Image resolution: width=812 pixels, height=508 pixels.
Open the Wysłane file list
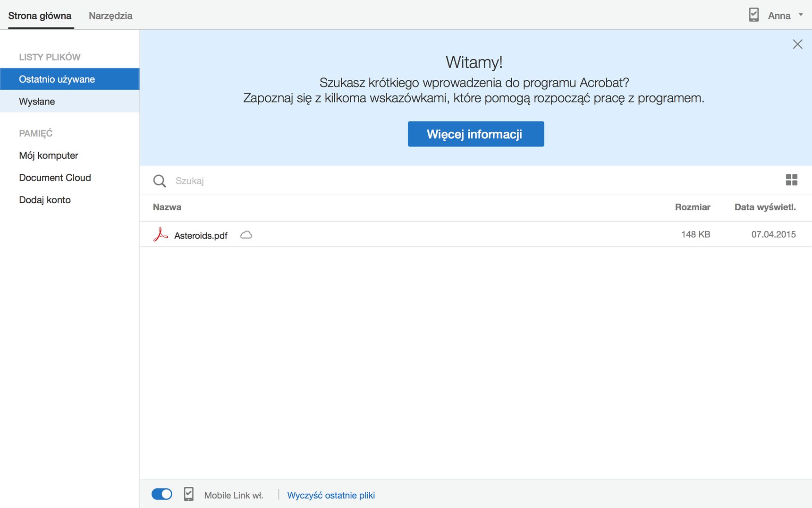70,102
